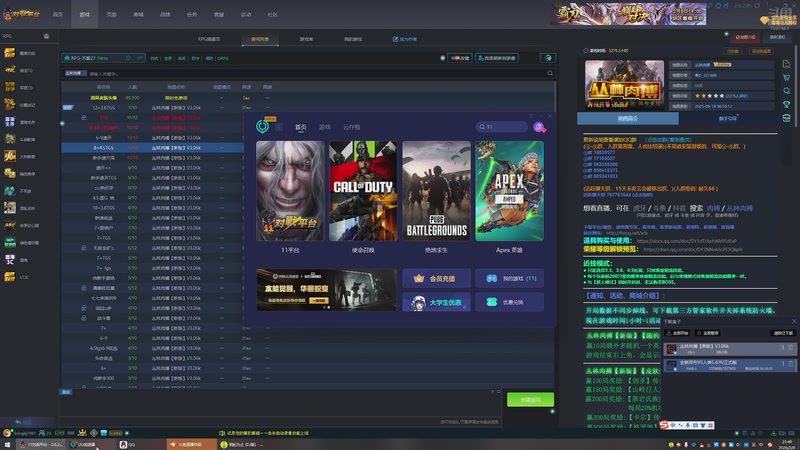Click the trophy icon beside the map details
Viewport: 800px width, 450px height.
tap(786, 104)
